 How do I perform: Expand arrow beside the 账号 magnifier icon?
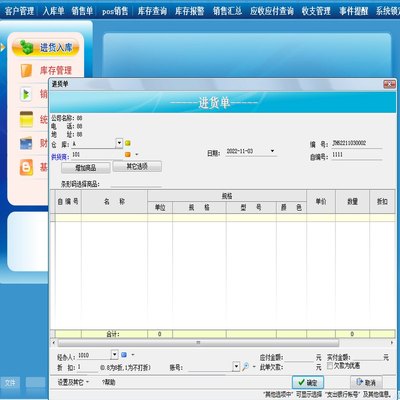[x=254, y=367]
